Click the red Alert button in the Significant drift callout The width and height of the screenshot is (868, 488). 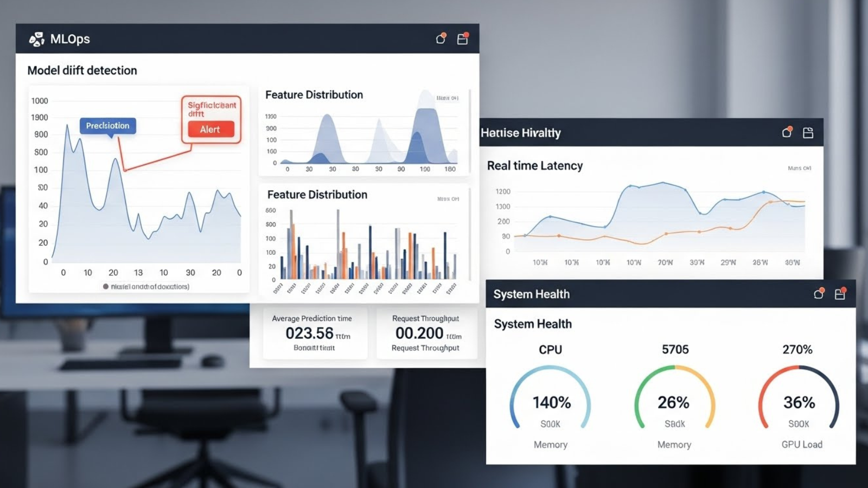click(x=210, y=129)
